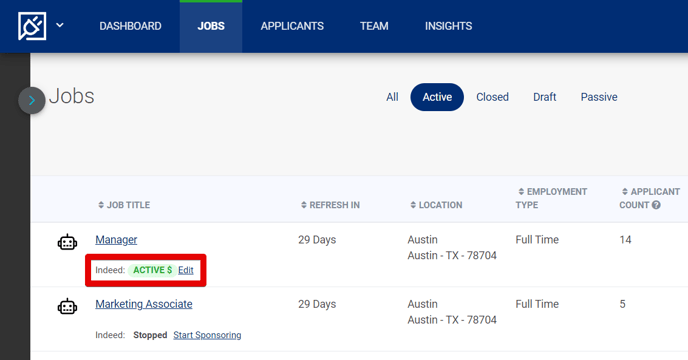Click Full Time in Marketing Associate row
The height and width of the screenshot is (360, 688).
pyautogui.click(x=537, y=304)
